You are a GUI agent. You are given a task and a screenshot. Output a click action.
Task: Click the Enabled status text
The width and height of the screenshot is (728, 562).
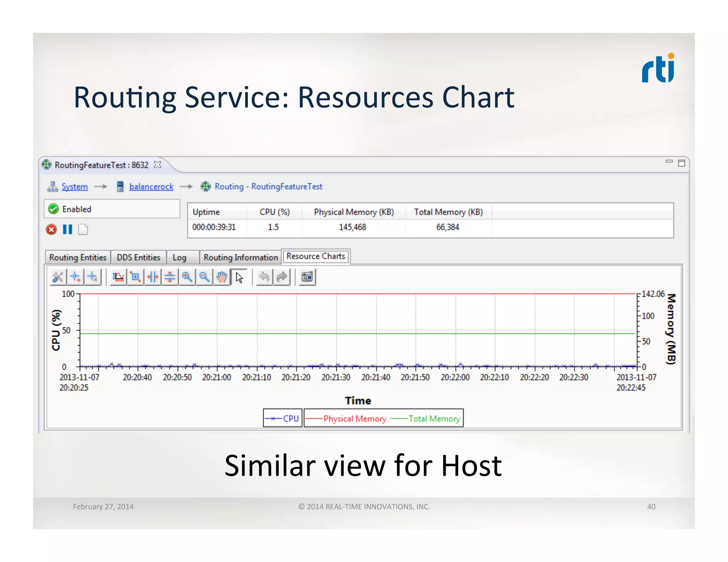pos(77,209)
